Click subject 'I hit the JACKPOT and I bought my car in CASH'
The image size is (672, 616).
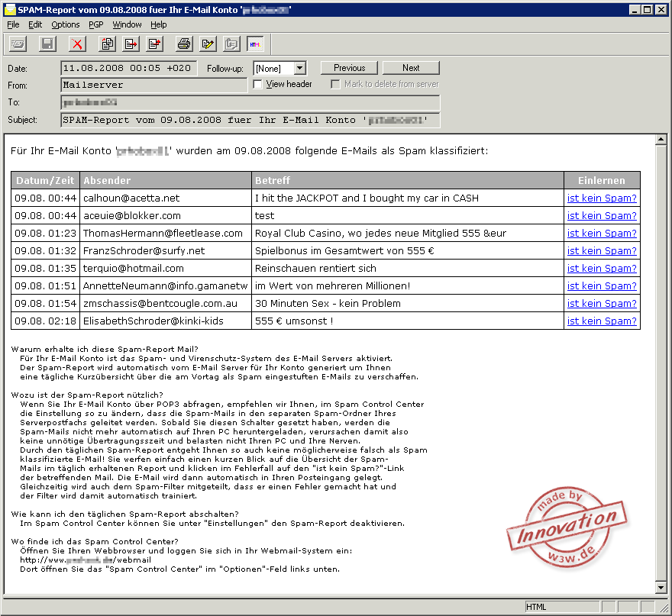[x=367, y=198]
